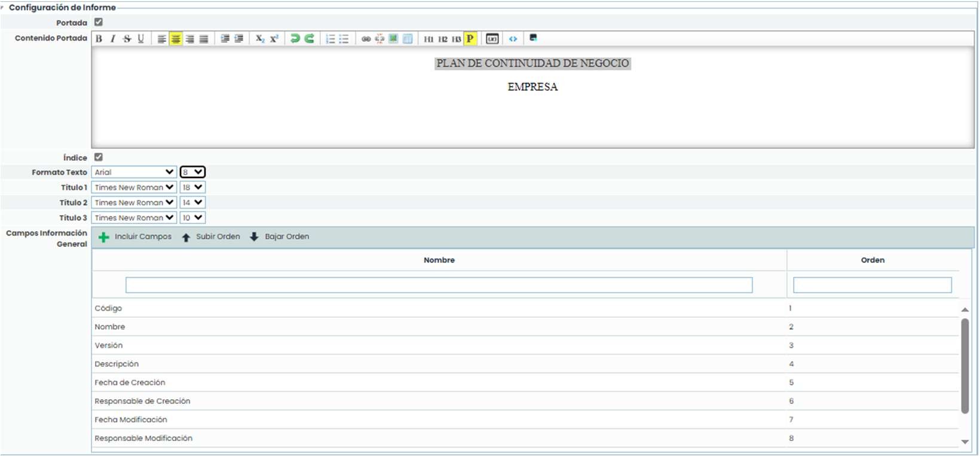The image size is (980, 456).
Task: Uncheck the Portada checkbox
Action: pyautogui.click(x=99, y=22)
